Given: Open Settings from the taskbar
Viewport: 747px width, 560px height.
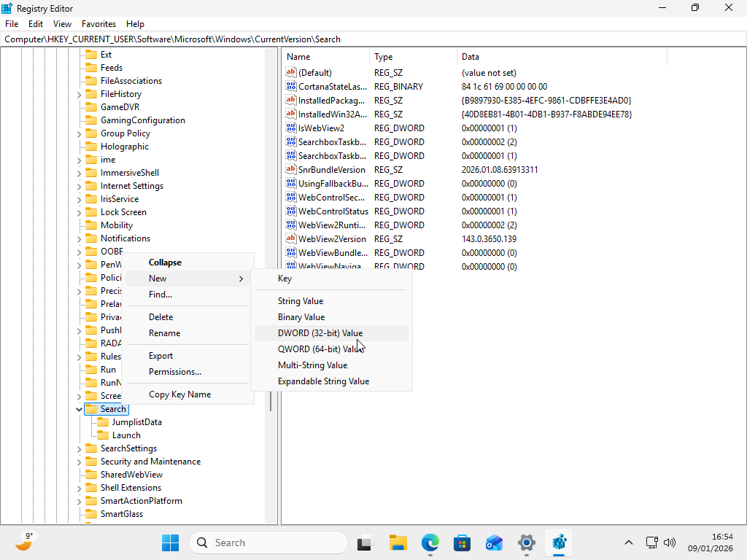Looking at the screenshot, I should click(526, 542).
